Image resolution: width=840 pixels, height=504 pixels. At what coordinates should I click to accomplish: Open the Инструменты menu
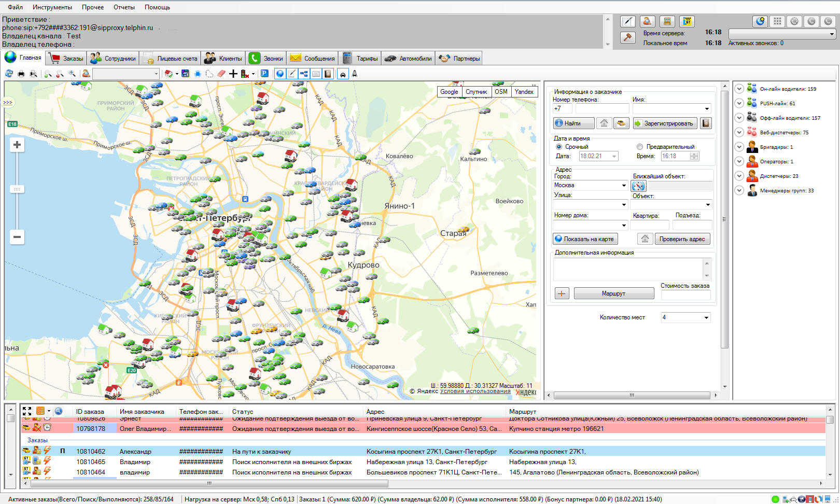coord(52,7)
